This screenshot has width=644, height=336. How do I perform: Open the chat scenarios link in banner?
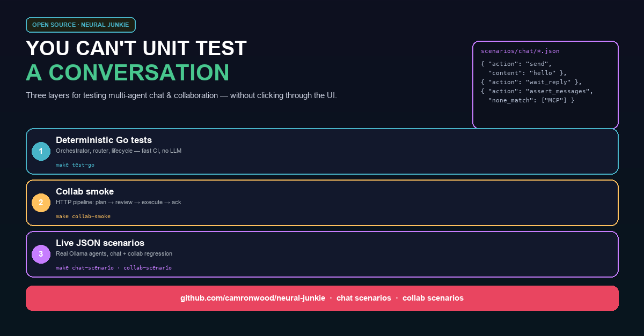click(x=364, y=298)
